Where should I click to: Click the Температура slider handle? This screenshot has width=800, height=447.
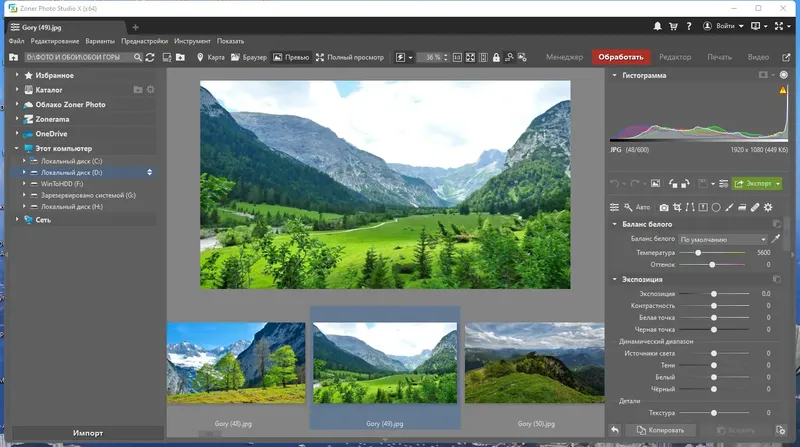[698, 253]
